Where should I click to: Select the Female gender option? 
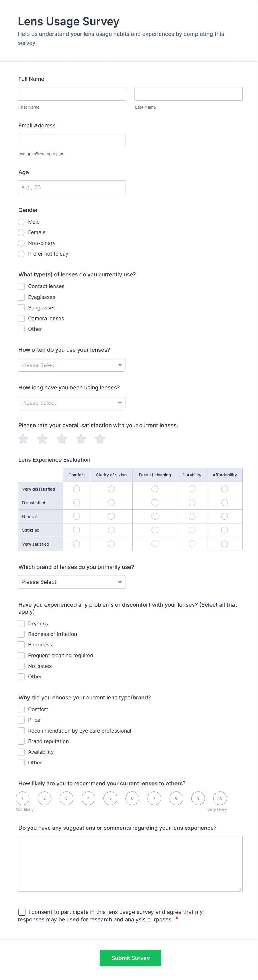(21, 232)
